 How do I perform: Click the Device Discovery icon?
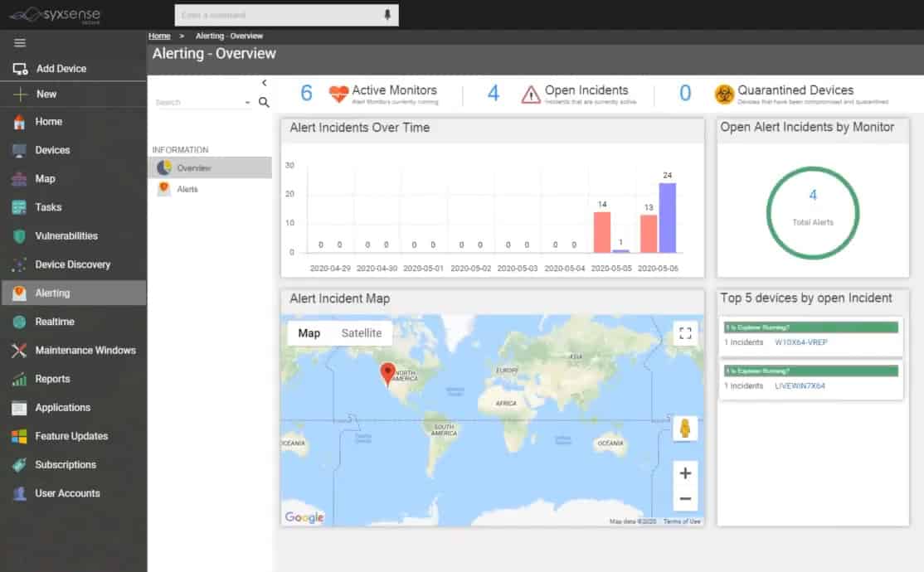coord(19,264)
